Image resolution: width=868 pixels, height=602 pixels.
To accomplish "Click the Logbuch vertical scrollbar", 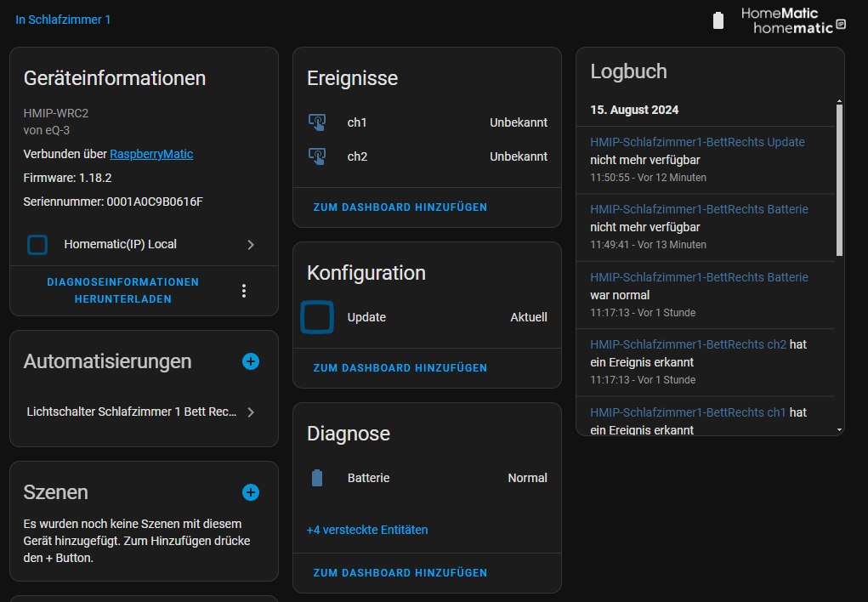I will pyautogui.click(x=839, y=179).
